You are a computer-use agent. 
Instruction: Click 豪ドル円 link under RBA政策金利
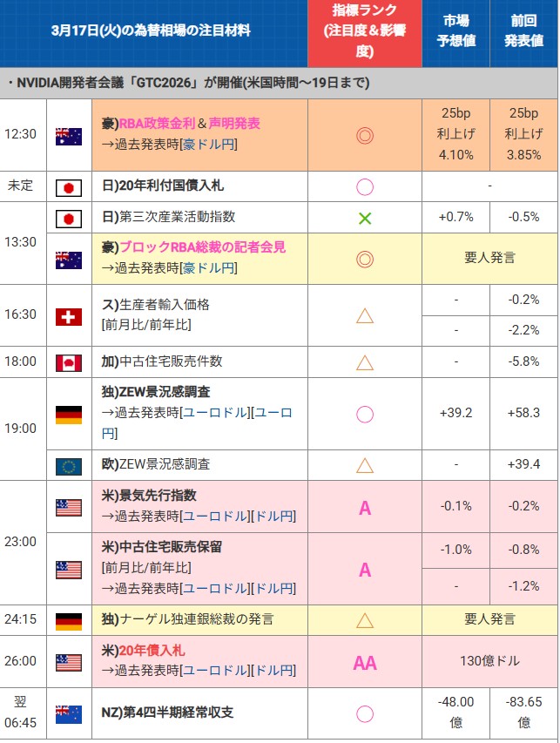pos(209,145)
